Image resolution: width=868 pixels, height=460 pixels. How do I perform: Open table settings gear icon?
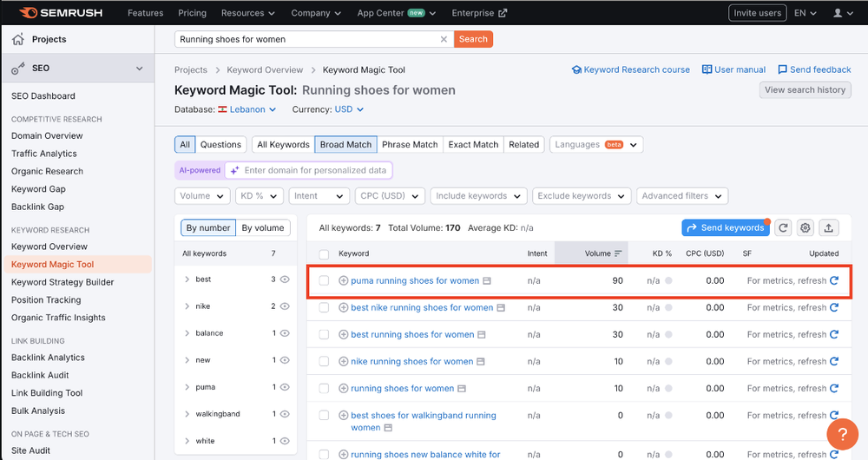[806, 227]
